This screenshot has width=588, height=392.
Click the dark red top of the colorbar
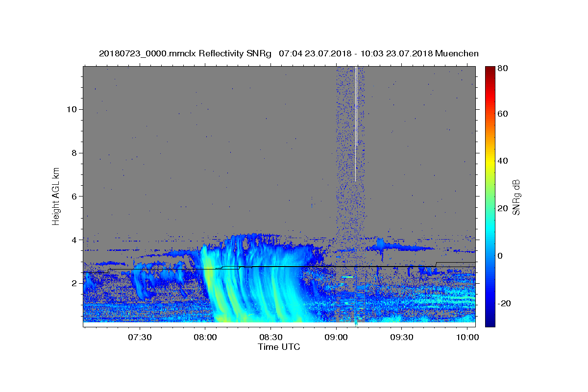point(490,70)
